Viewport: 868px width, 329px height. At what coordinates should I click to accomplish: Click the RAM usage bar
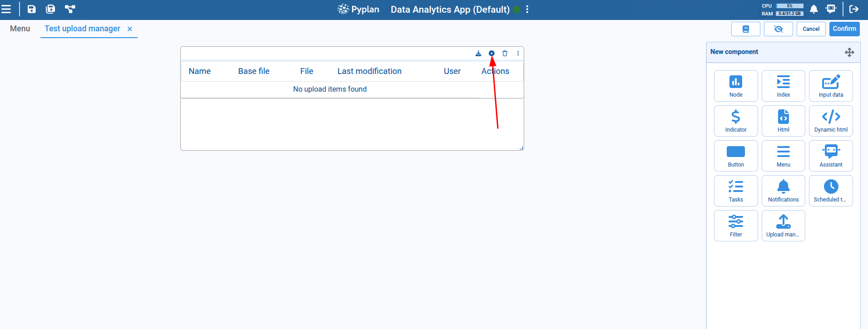point(789,14)
